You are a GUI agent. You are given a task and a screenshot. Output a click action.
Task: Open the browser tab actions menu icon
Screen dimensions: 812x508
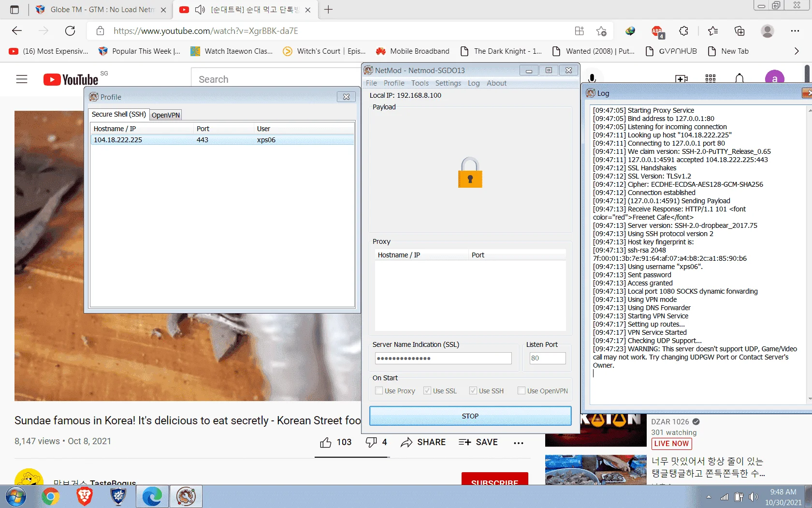pos(14,10)
